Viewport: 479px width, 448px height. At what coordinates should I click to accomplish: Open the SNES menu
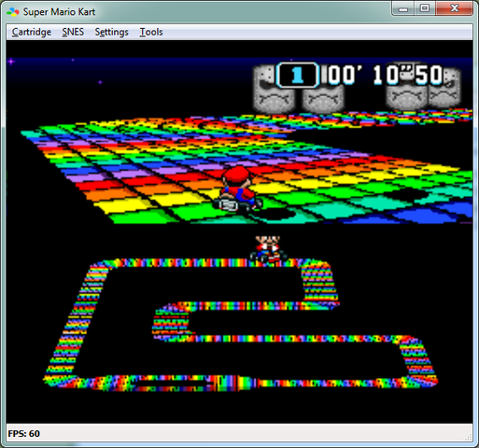73,32
